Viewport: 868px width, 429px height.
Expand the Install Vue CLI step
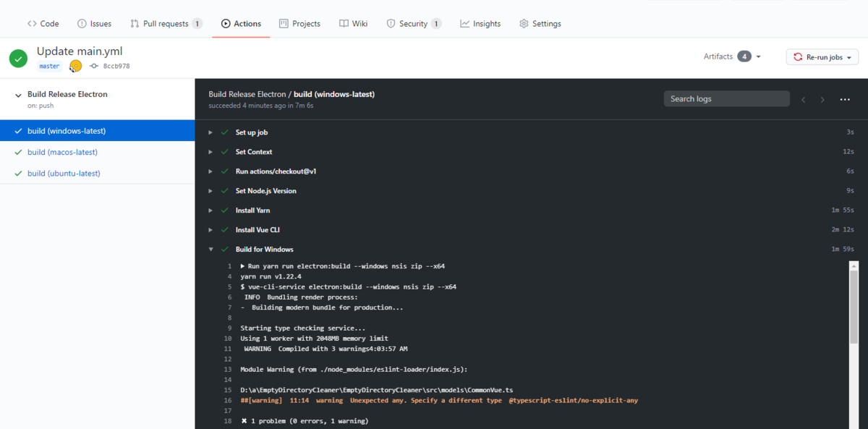210,230
